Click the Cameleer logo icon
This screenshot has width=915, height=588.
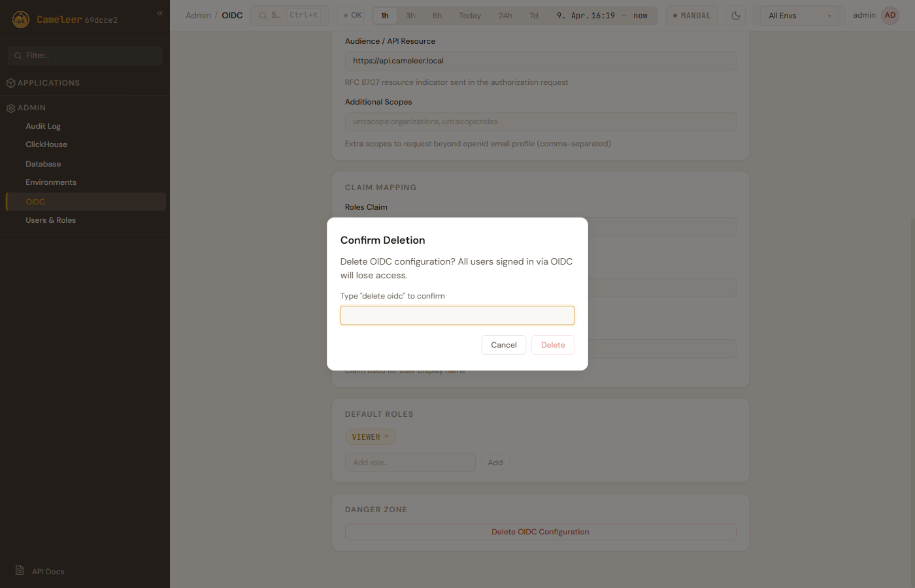click(x=21, y=20)
